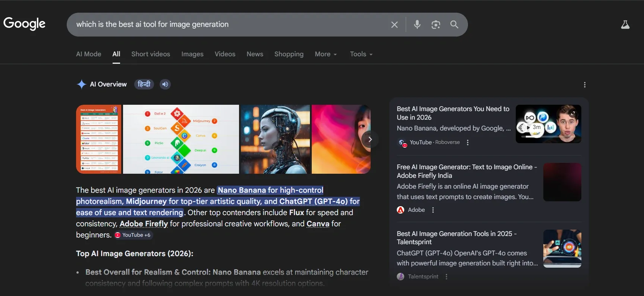The height and width of the screenshot is (296, 644).
Task: Click the Talentsprint result thumbnail
Action: coord(562,249)
